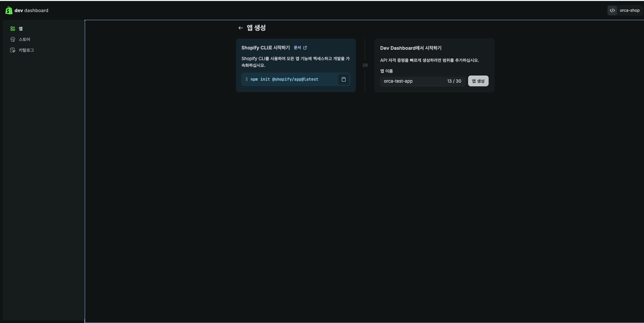Open the 앱 sidebar icon
Viewport: 644px width, 323px height.
[13, 29]
